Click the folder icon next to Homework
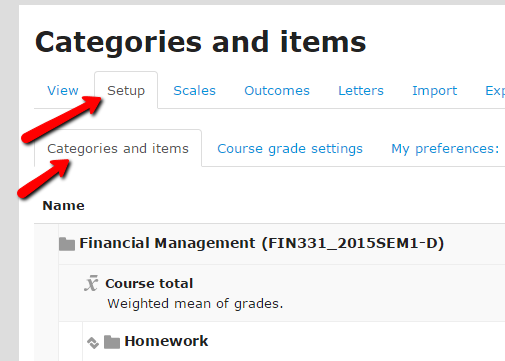The width and height of the screenshot is (505, 361). 112,342
